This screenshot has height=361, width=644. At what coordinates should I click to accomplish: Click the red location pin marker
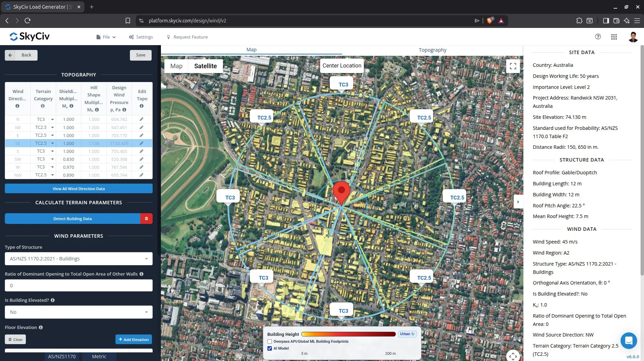tap(341, 193)
